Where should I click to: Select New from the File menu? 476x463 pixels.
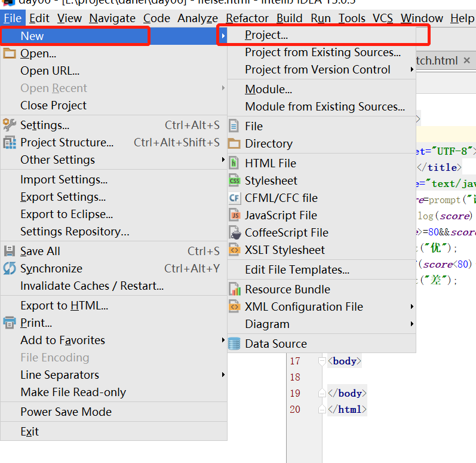point(114,36)
